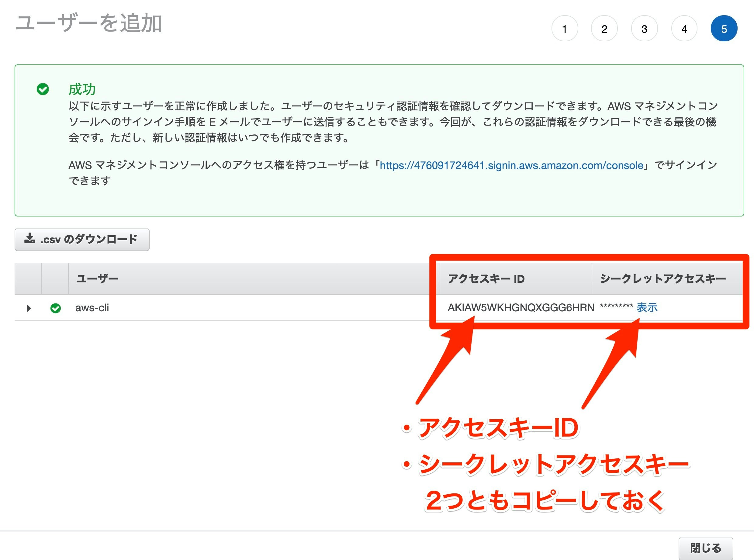
Task: Click the masked secret key asterisks
Action: coord(616,307)
